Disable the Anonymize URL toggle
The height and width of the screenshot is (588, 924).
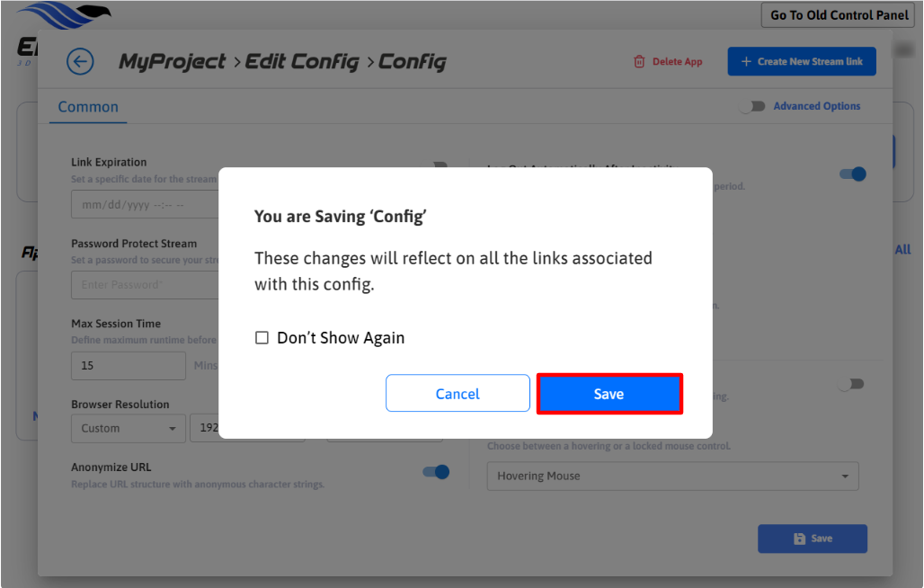436,472
